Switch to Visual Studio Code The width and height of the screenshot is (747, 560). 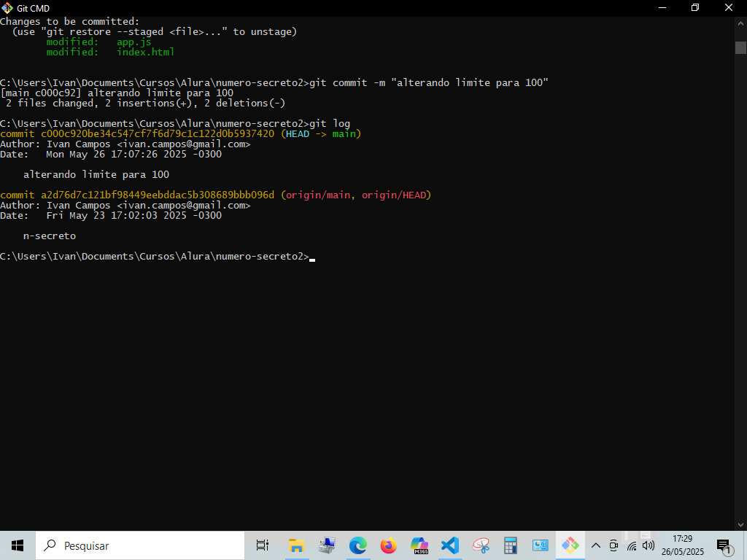point(449,545)
